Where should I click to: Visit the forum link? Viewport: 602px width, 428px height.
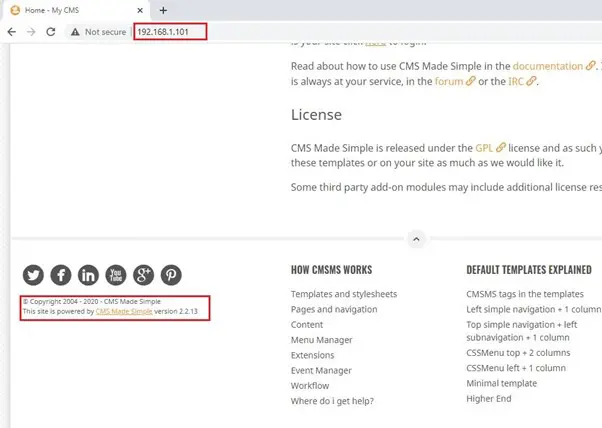[448, 82]
